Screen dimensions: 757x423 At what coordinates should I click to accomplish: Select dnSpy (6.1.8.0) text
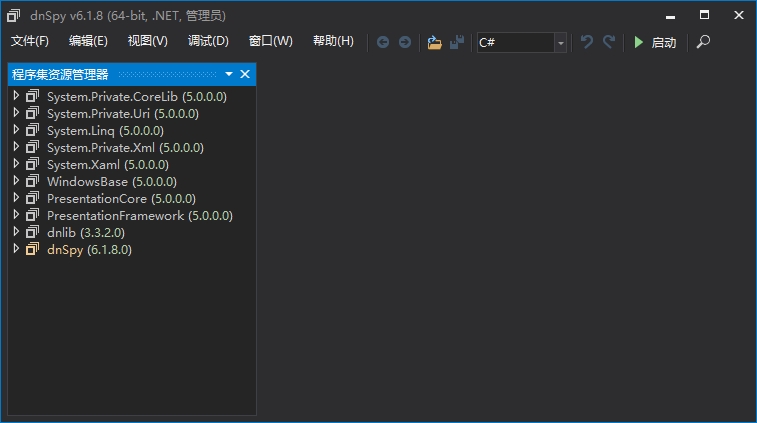[x=89, y=250]
